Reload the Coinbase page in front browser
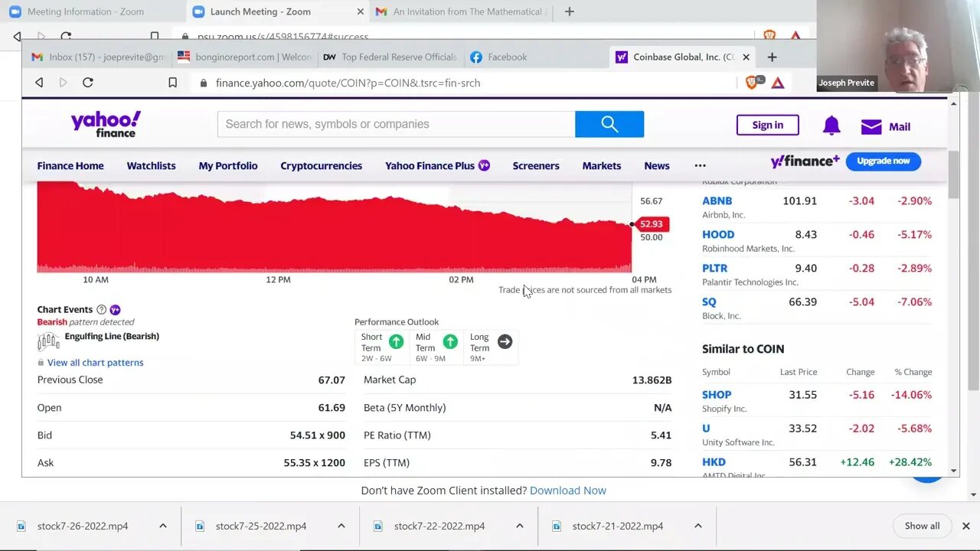The height and width of the screenshot is (551, 980). pos(88,83)
